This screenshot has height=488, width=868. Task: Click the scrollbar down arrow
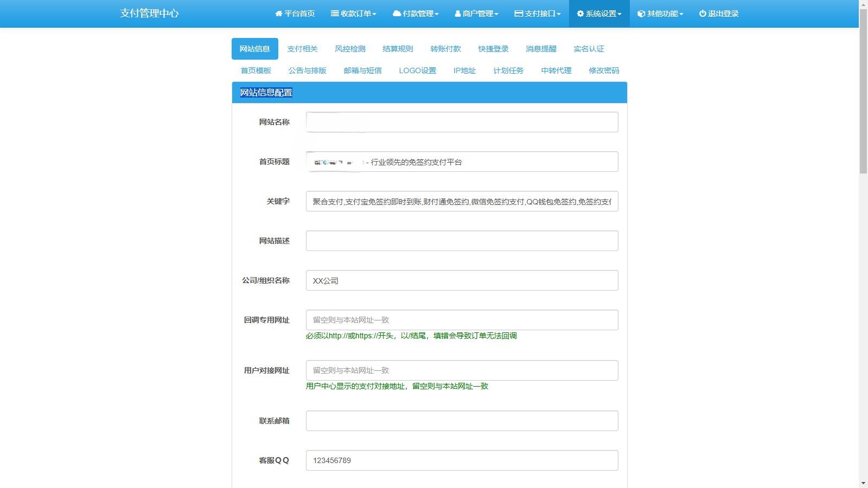click(863, 483)
